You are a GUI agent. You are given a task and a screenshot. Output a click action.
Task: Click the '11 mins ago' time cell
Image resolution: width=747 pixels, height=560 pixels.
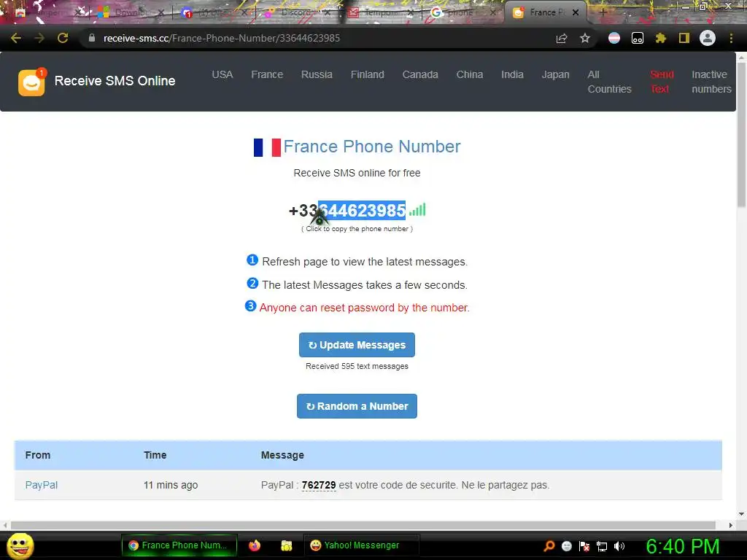click(171, 485)
